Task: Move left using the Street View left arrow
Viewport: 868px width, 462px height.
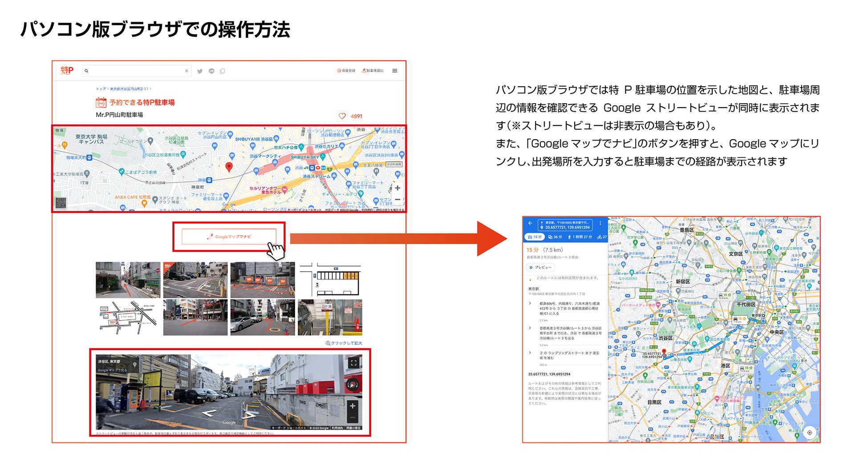Action: coord(209,414)
